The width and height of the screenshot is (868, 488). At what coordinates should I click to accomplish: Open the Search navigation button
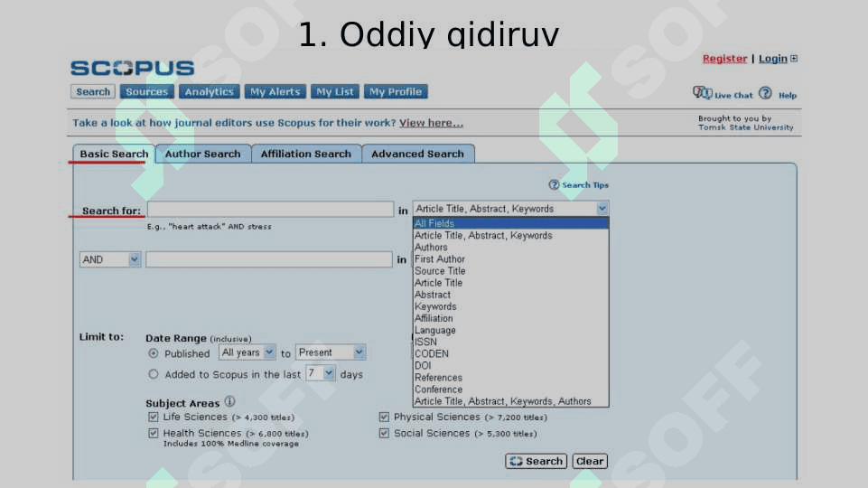coord(93,92)
